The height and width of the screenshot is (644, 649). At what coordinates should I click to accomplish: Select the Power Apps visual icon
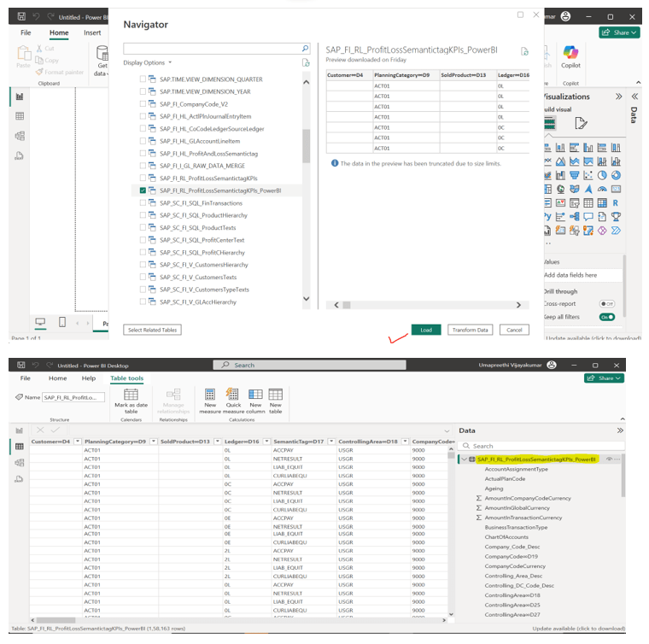click(x=602, y=231)
